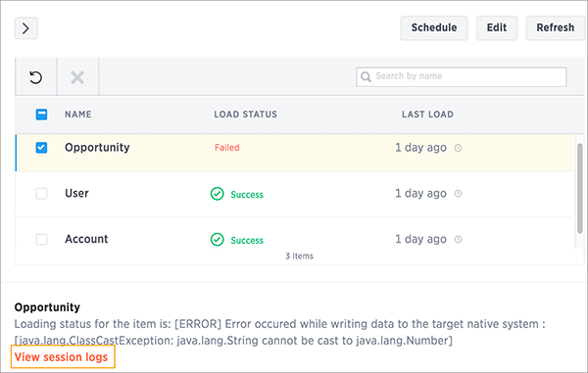Click the table's vertical scrollbar
Image resolution: width=588 pixels, height=373 pixels.
[x=580, y=188]
